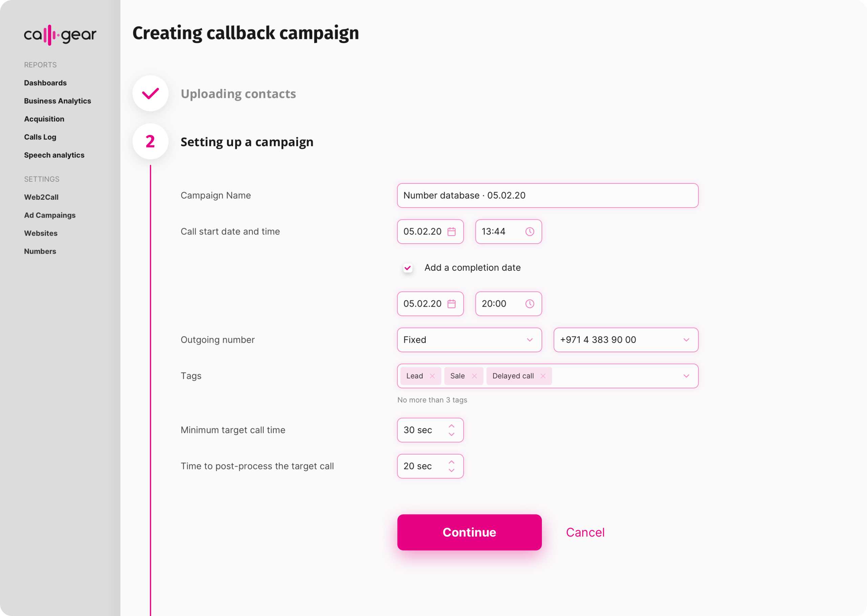Open the start date calendar picker
Image resolution: width=867 pixels, height=616 pixels.
click(451, 232)
